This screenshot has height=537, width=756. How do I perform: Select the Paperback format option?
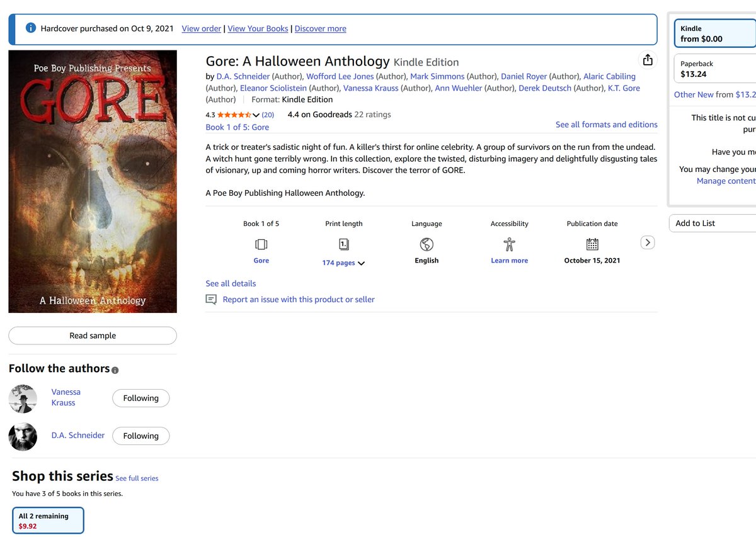pos(715,69)
